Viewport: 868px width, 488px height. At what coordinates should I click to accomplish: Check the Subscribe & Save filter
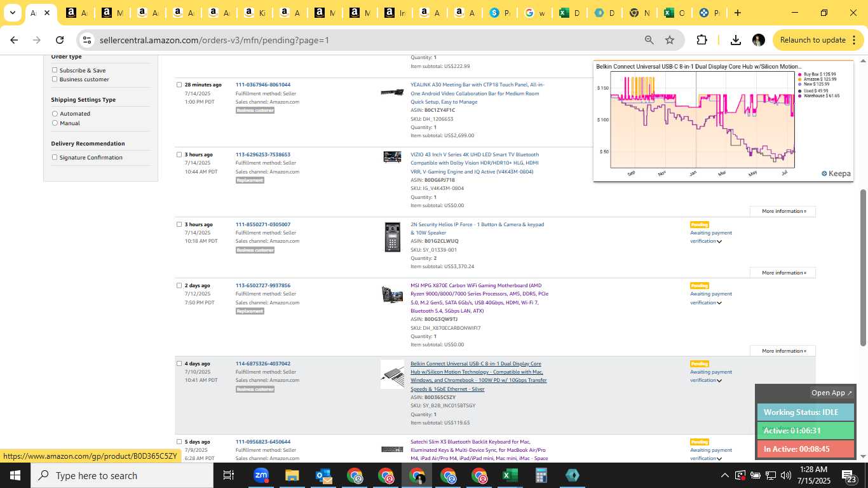coord(55,70)
